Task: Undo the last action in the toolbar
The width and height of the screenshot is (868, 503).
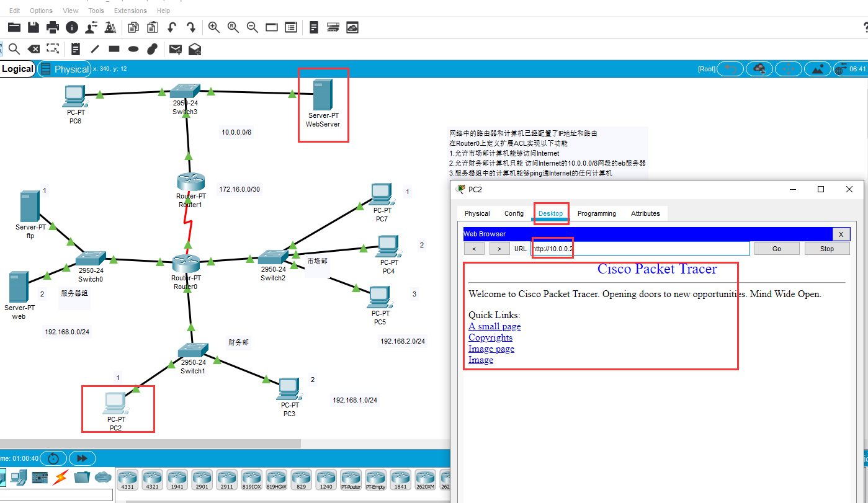Action: pyautogui.click(x=172, y=27)
